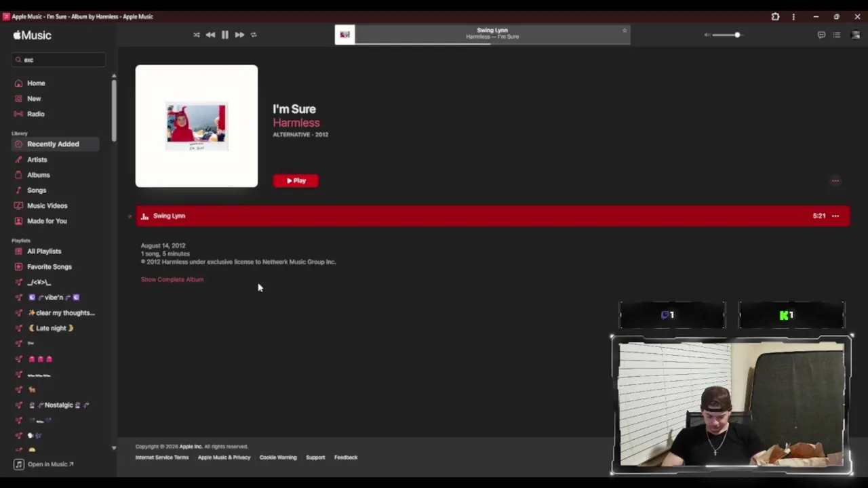Open Artists in Library
This screenshot has height=488, width=868.
37,160
